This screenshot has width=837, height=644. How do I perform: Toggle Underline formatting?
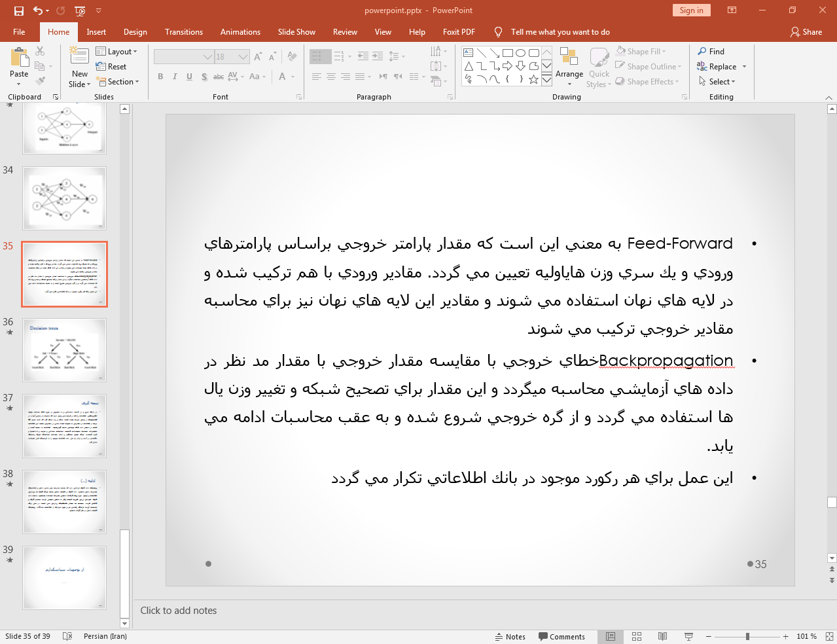pos(189,77)
